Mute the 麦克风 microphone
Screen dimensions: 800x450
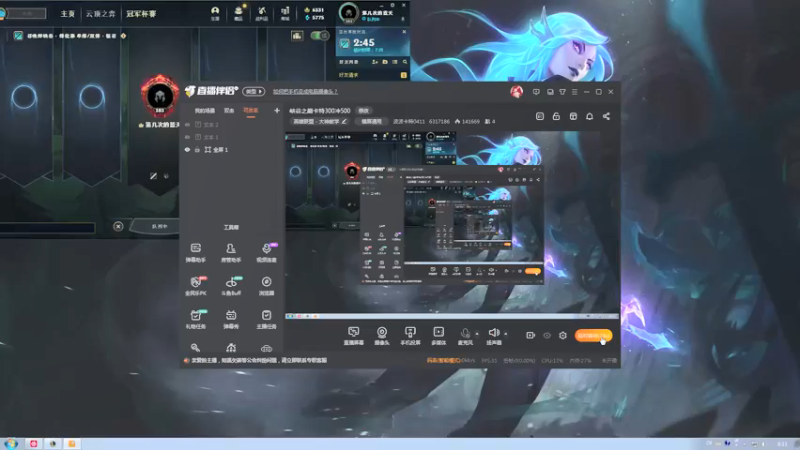[x=465, y=336]
